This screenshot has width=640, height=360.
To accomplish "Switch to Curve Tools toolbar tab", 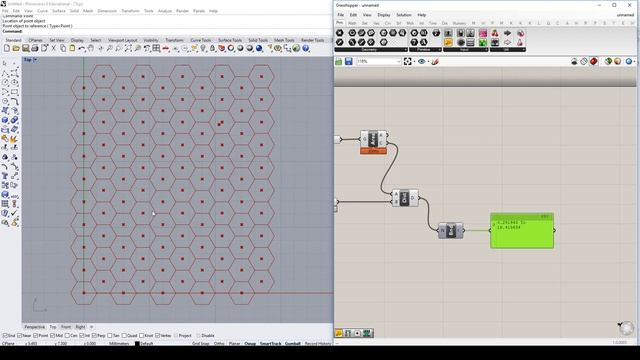I will pyautogui.click(x=201, y=40).
